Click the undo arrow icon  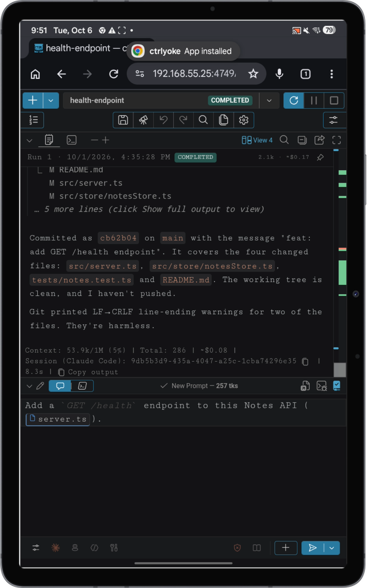(163, 120)
